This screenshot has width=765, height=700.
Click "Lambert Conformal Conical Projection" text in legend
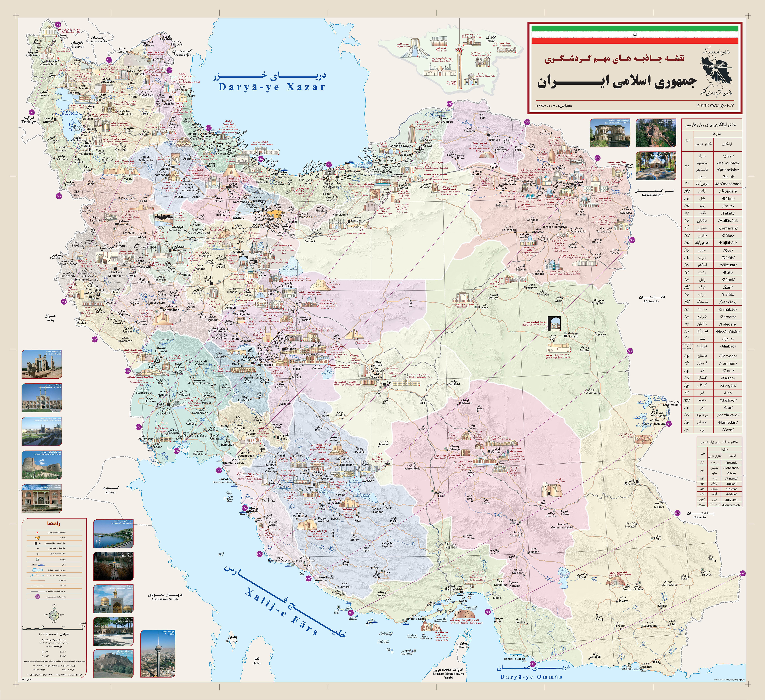click(x=54, y=643)
